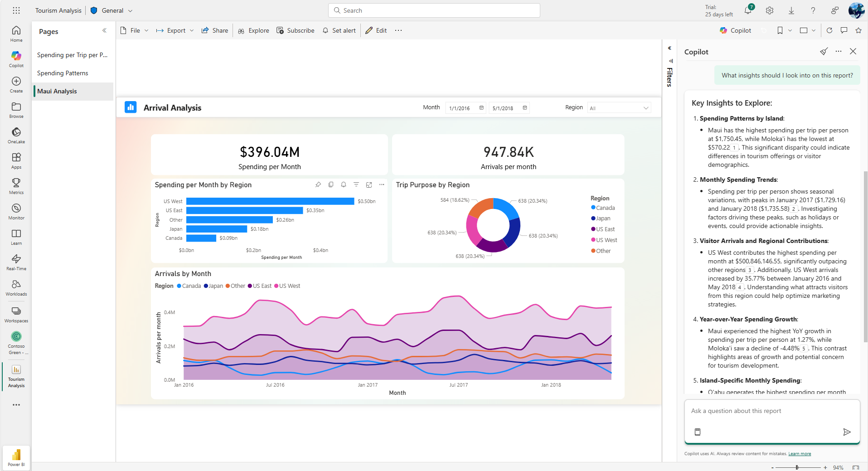
Task: Click the Subscribe button
Action: coord(296,30)
